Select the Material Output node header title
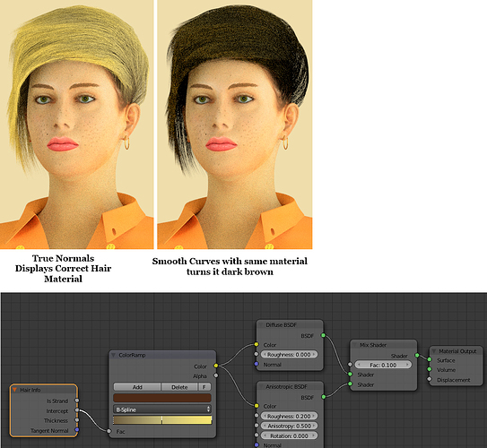Screen dimensions: 487x448 tap(457, 351)
